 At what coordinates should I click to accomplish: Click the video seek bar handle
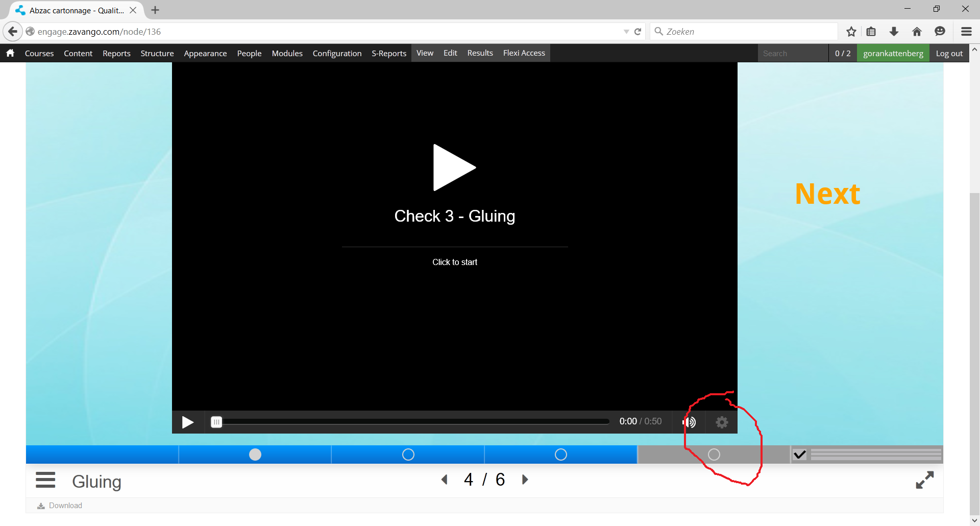coord(216,422)
